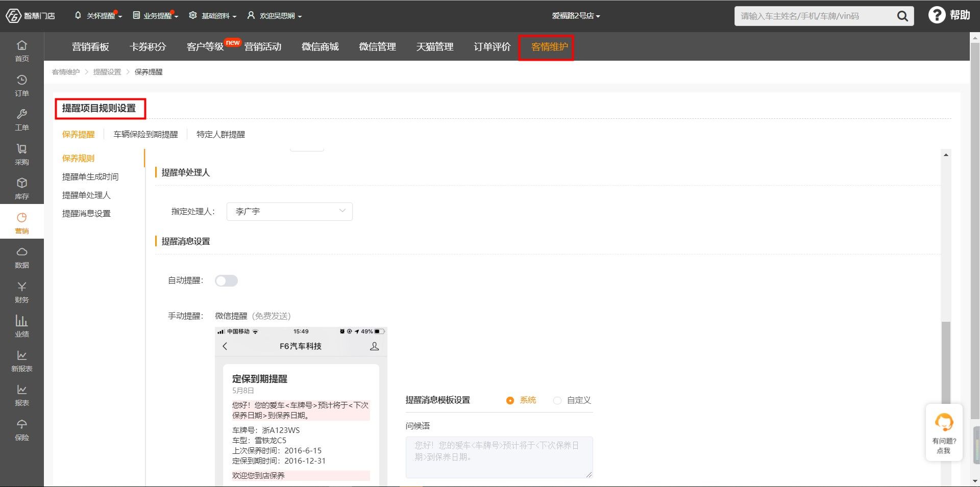Click the 定保到期提醒 message card
Image resolution: width=980 pixels, height=487 pixels.
point(301,426)
